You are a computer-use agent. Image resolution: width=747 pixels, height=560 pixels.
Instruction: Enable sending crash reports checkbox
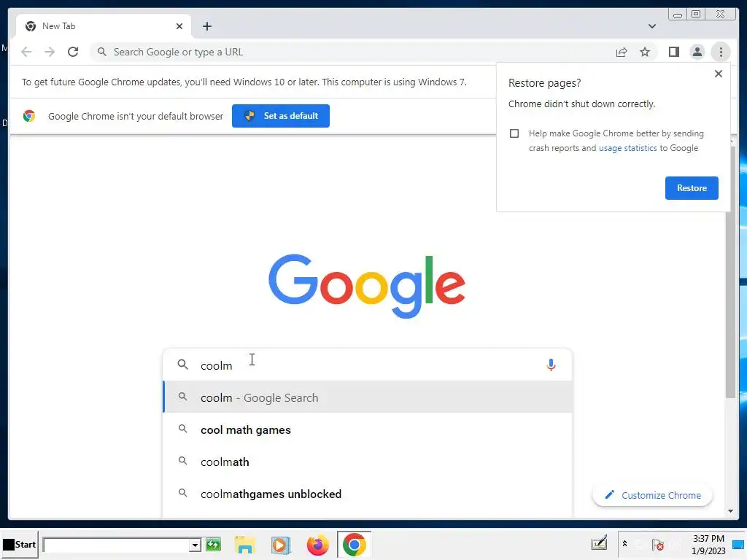[514, 133]
